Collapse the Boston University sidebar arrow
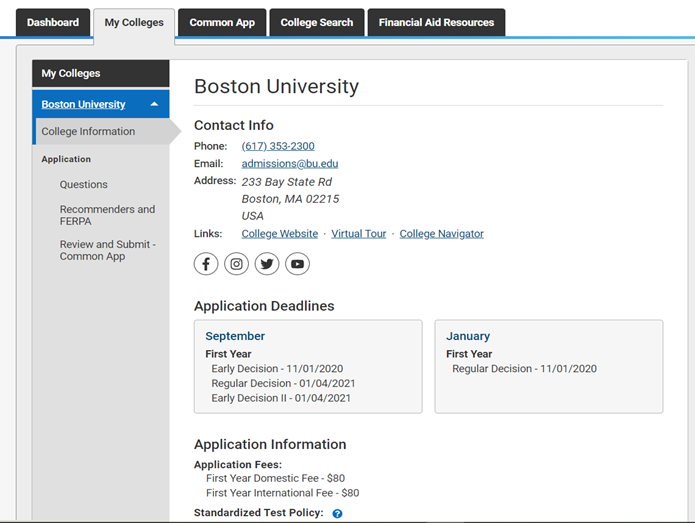Viewport: 695px width, 523px height. 154,104
